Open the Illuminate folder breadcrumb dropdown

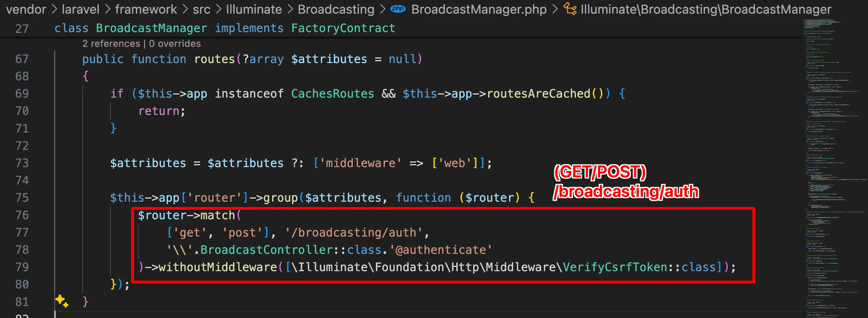[254, 9]
